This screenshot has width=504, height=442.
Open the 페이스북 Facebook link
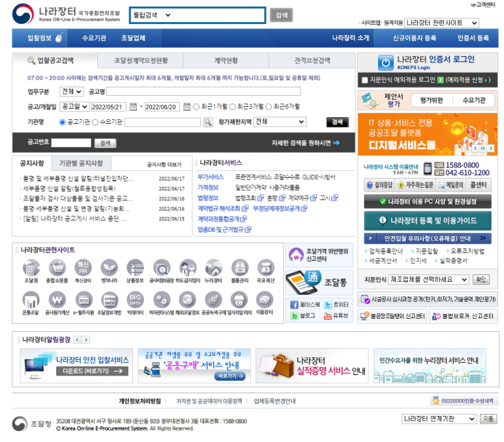(x=305, y=304)
